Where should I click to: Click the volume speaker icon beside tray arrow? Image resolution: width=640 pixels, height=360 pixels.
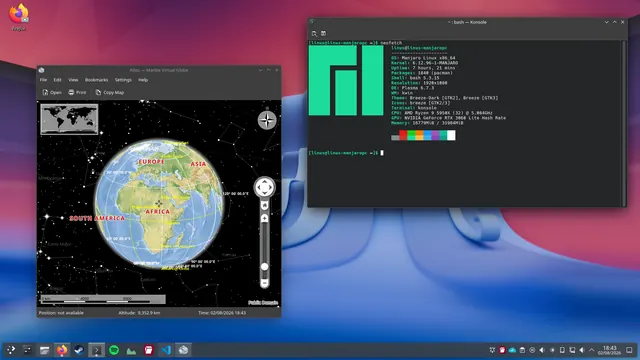(x=582, y=350)
